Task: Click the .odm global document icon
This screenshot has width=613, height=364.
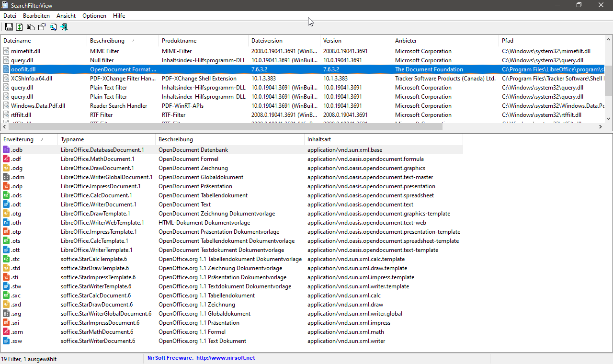Action: [6, 177]
